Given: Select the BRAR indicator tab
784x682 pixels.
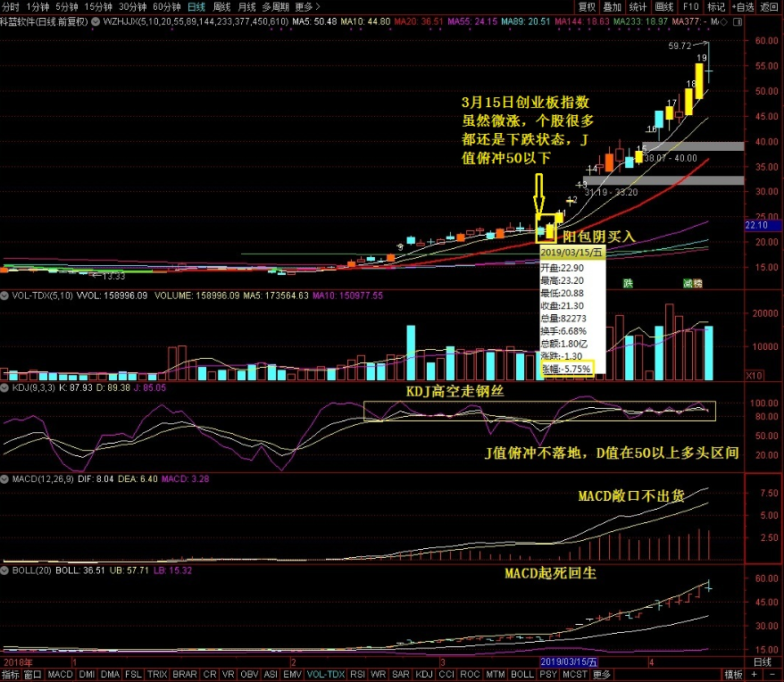Looking at the screenshot, I should coord(185,675).
